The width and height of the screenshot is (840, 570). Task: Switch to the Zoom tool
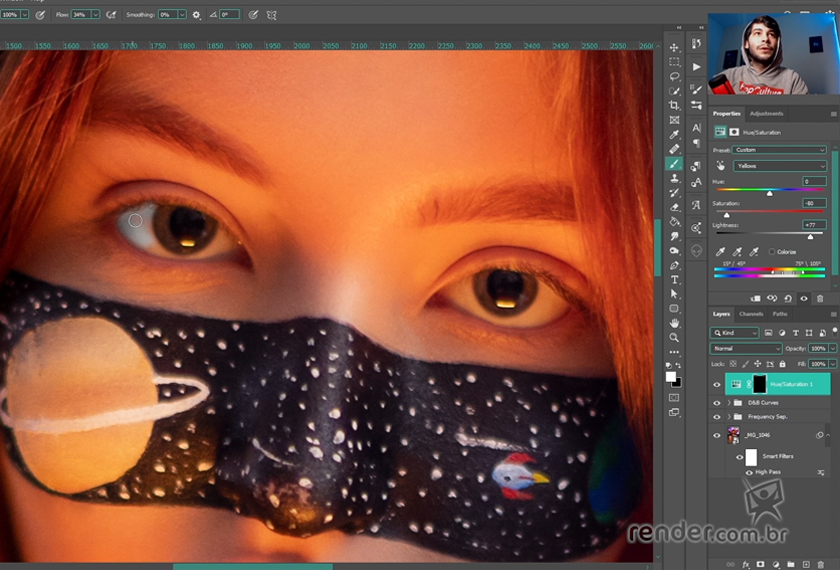[674, 338]
